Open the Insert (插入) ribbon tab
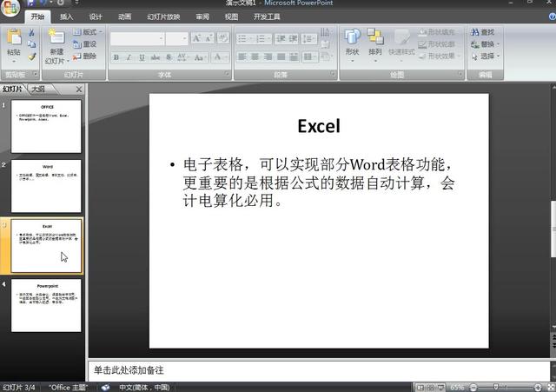The height and width of the screenshot is (392, 556). click(66, 17)
